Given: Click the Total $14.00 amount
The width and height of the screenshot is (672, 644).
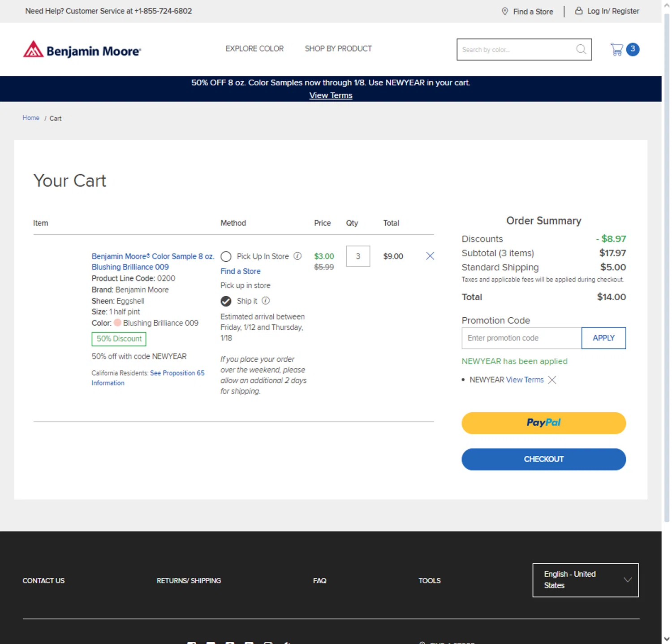Looking at the screenshot, I should pyautogui.click(x=612, y=297).
